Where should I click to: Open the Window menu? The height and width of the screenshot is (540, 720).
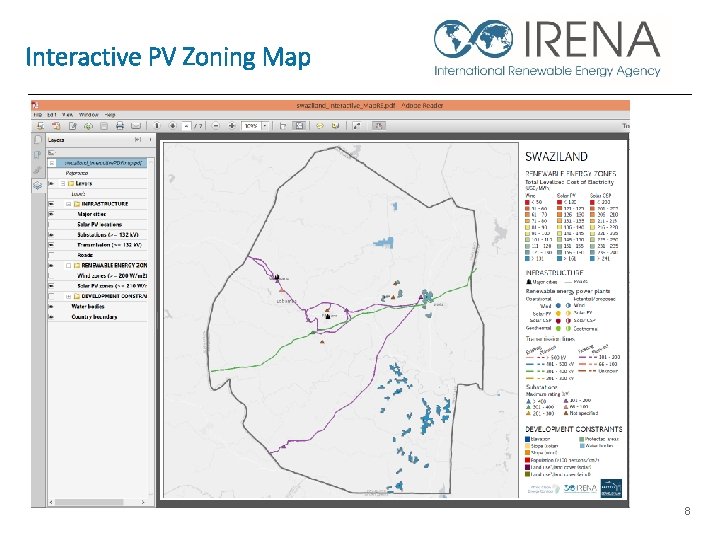coord(89,115)
